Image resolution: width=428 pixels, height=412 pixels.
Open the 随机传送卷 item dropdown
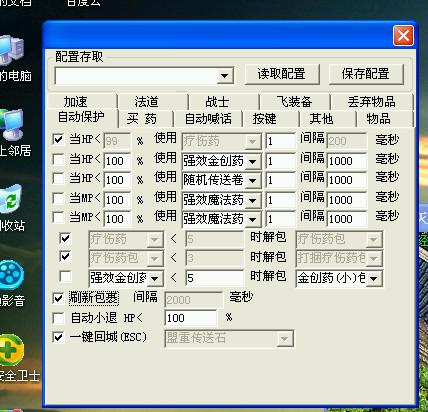253,181
